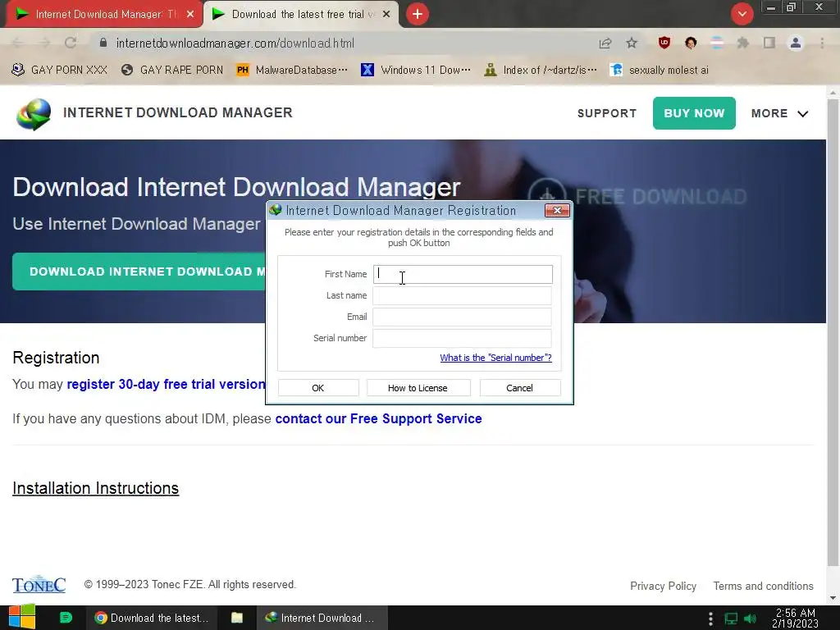Click the avatar face extension icon
This screenshot has height=630, width=840.
[x=691, y=43]
